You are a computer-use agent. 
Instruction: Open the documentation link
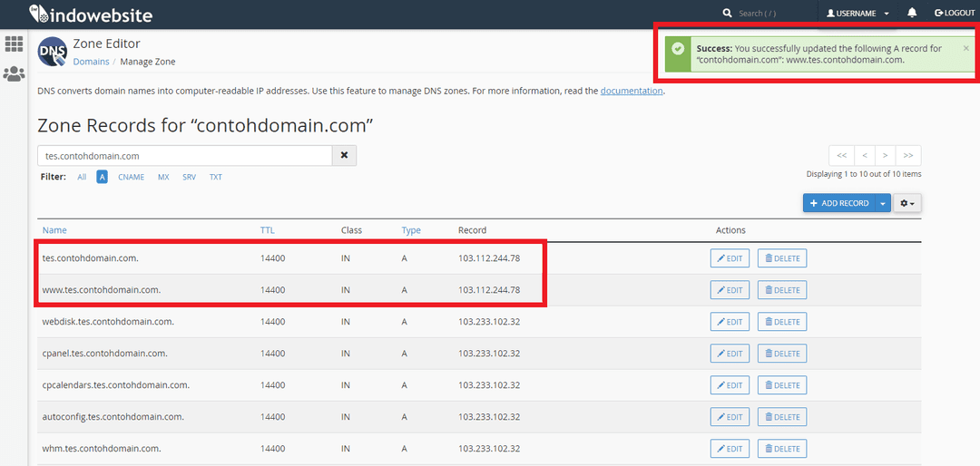tap(632, 91)
